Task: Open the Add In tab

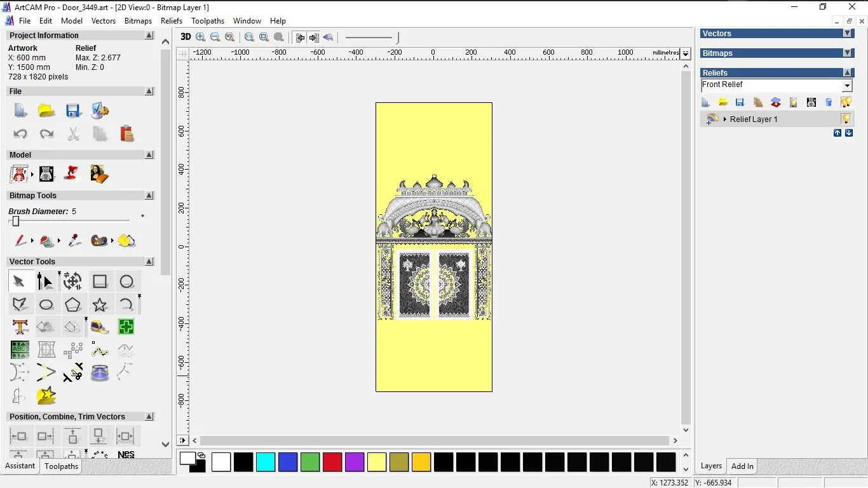Action: [x=742, y=466]
